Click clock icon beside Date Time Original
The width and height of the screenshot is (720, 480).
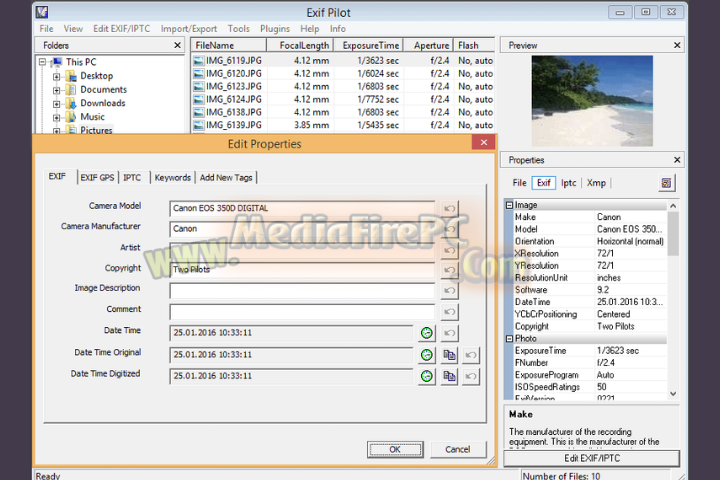[427, 355]
